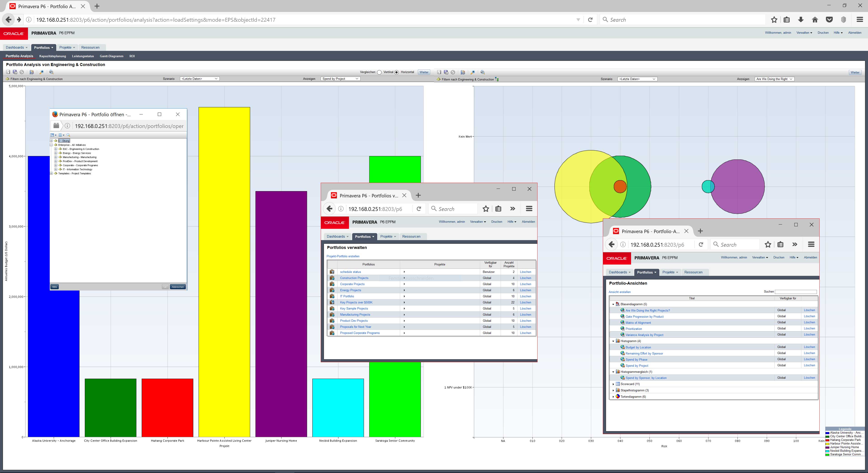The image size is (868, 473).
Task: Open the right pane Szenario dropdown
Action: pyautogui.click(x=637, y=79)
